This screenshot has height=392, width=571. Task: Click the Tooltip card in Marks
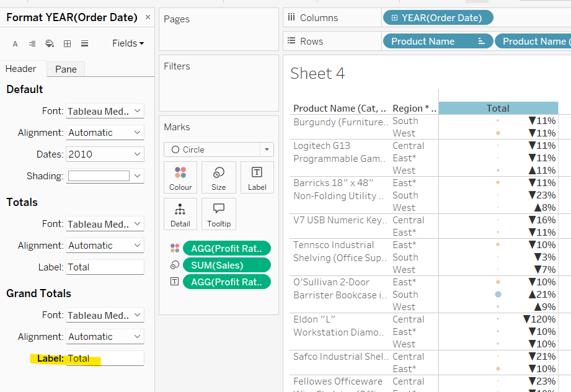click(219, 214)
